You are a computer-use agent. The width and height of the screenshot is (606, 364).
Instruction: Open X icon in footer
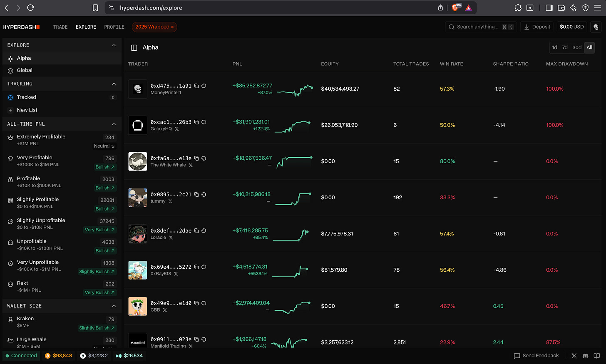click(574, 356)
